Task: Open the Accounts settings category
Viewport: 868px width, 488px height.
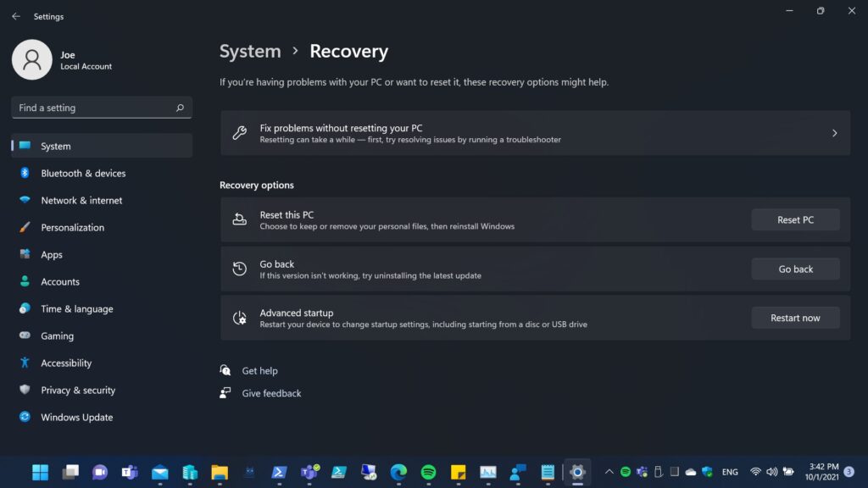Action: coord(60,282)
